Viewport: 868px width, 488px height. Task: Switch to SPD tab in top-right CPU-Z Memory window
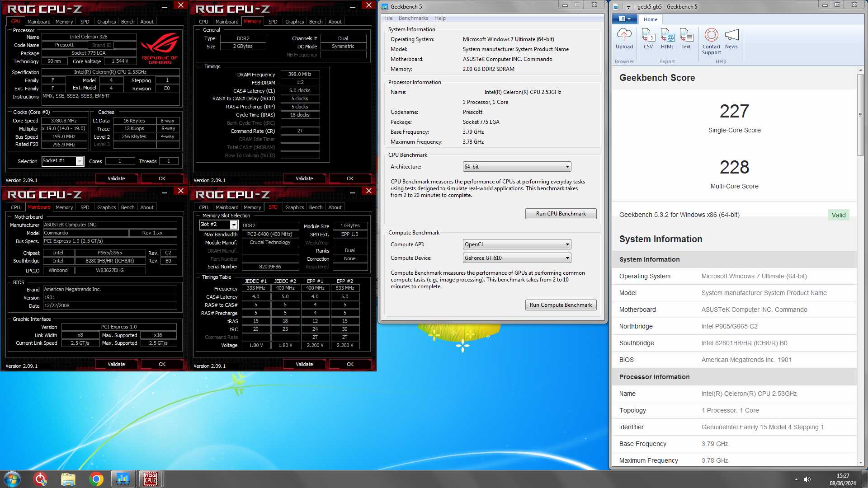[273, 22]
